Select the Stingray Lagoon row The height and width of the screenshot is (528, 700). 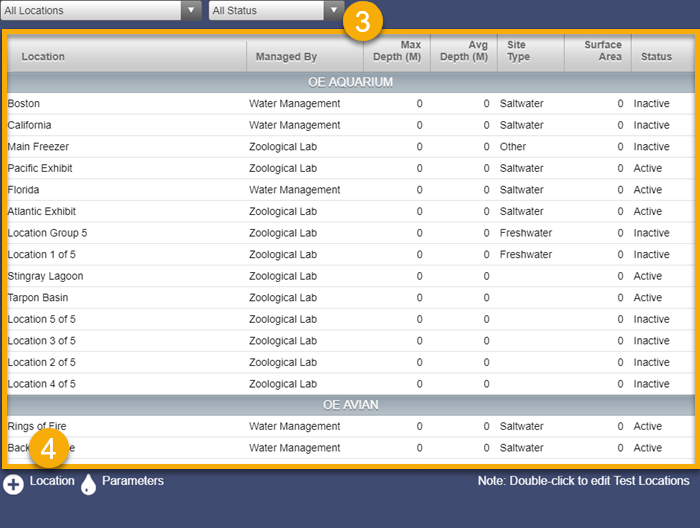[351, 276]
